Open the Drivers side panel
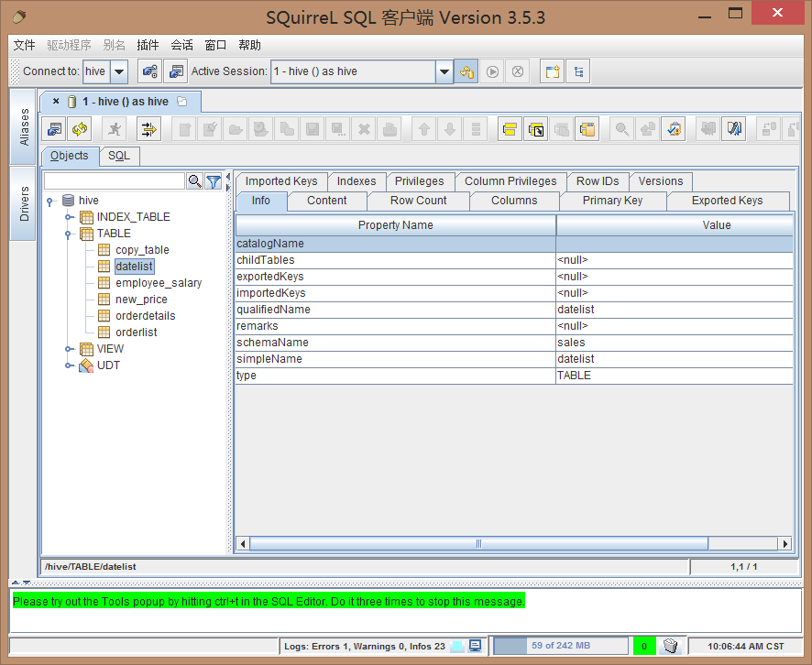The width and height of the screenshot is (812, 665). point(23,203)
